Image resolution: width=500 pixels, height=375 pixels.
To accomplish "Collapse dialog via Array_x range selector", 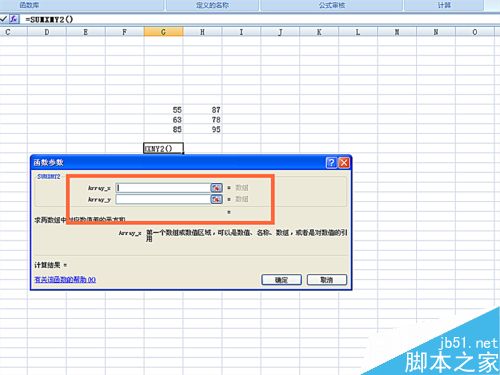I will point(216,188).
